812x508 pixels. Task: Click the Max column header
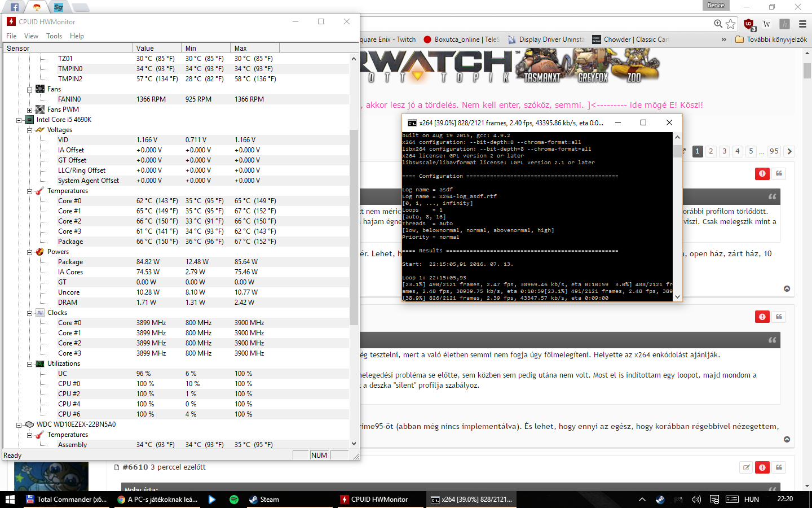point(255,48)
